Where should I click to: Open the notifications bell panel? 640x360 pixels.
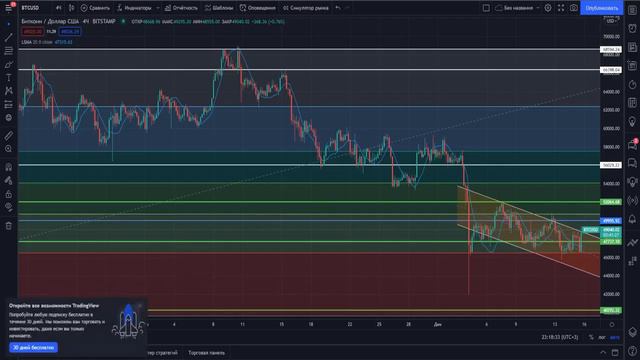pos(632,219)
